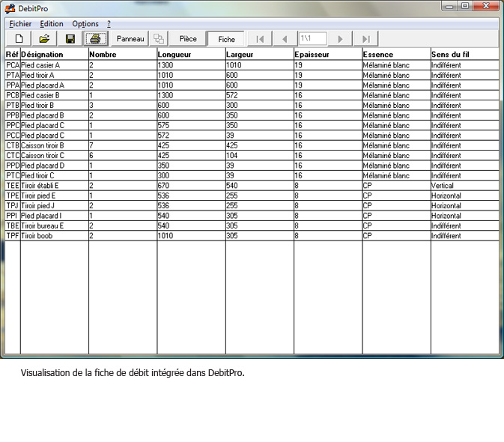This screenshot has width=504, height=442.
Task: Open the Options menu
Action: tap(85, 24)
